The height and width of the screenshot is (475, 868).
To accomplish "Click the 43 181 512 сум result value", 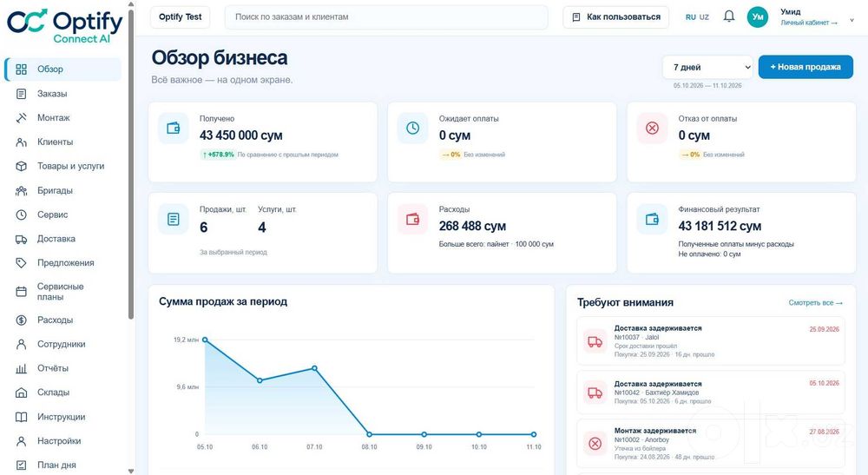I will pyautogui.click(x=720, y=227).
